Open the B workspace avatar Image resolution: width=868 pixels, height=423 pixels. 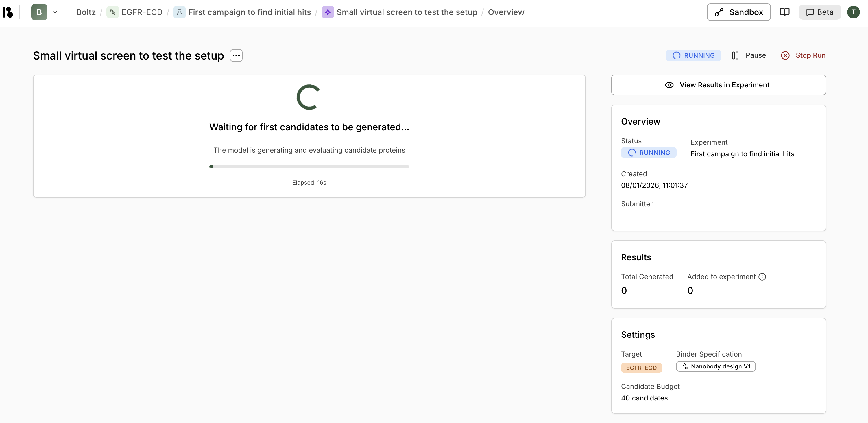(x=39, y=12)
